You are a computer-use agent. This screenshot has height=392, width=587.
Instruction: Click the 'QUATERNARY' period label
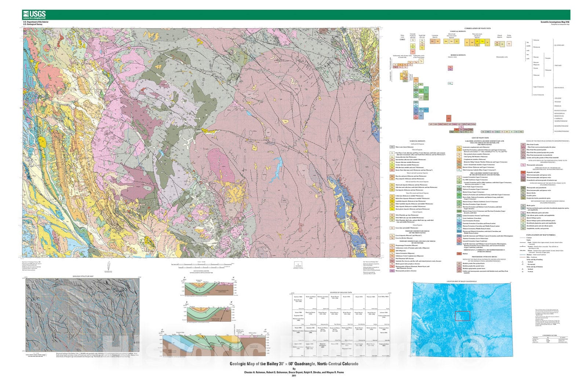pyautogui.click(x=559, y=45)
